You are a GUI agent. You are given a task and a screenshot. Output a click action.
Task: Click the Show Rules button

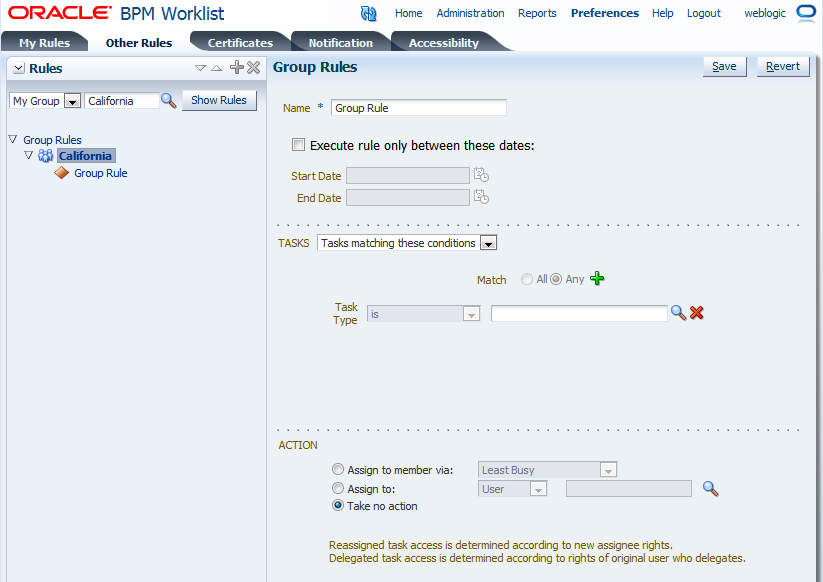pyautogui.click(x=219, y=100)
